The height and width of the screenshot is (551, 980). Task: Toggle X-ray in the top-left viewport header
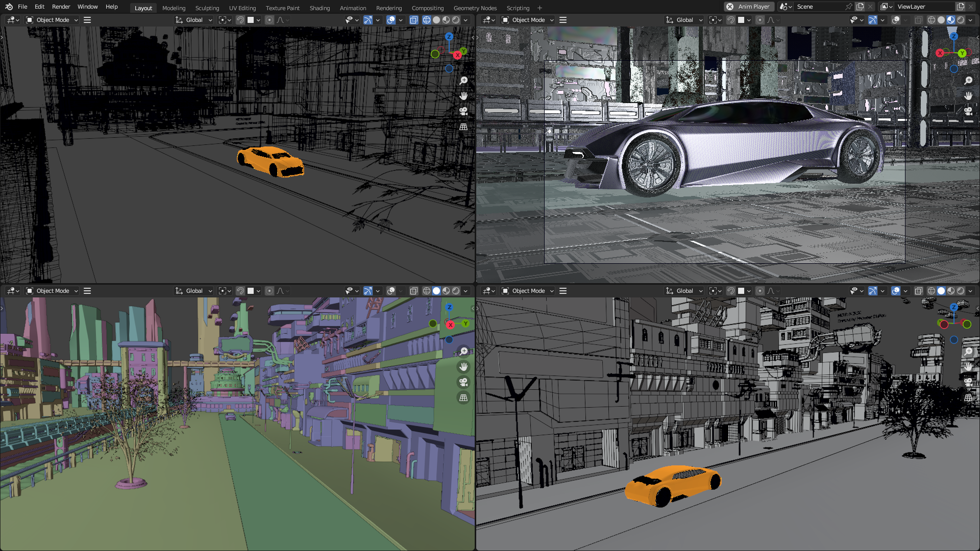click(x=414, y=20)
